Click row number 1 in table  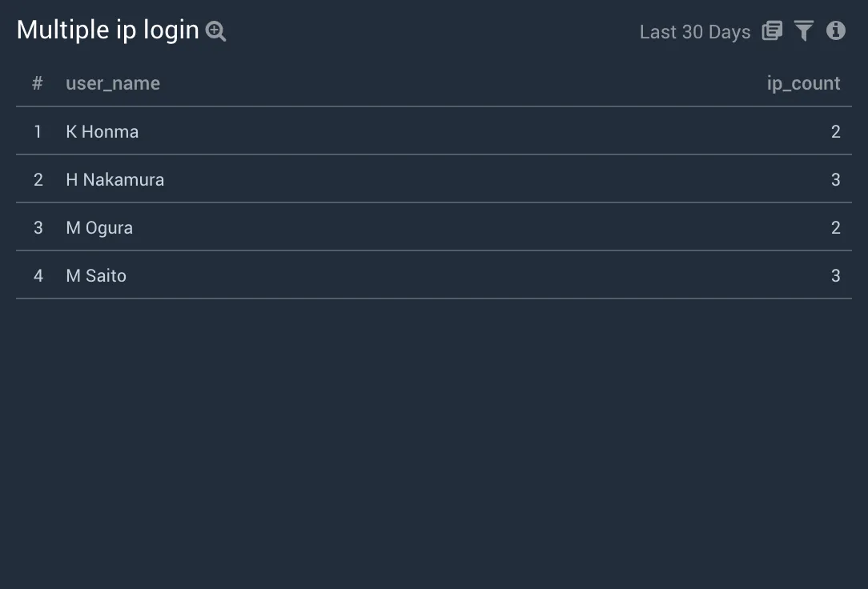click(x=38, y=131)
